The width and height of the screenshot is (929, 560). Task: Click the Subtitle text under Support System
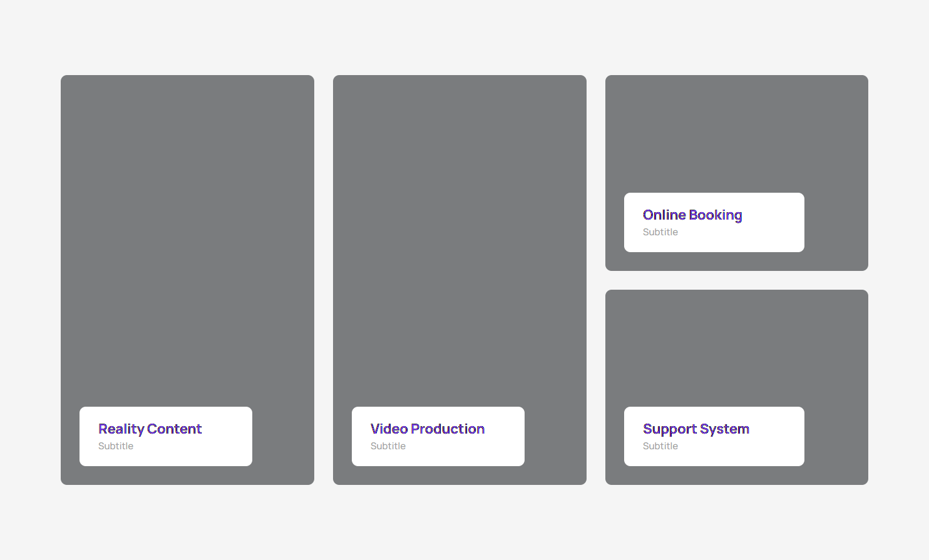pyautogui.click(x=660, y=446)
